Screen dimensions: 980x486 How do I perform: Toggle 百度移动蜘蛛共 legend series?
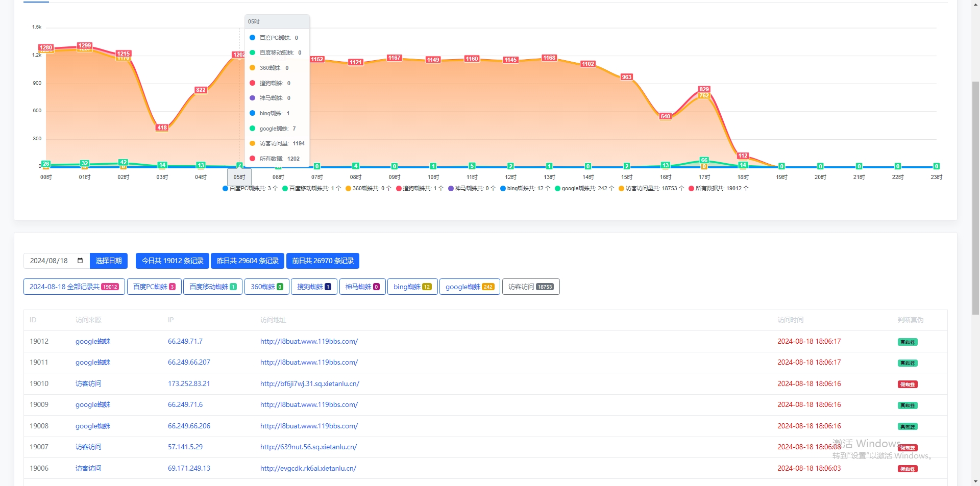(x=311, y=189)
